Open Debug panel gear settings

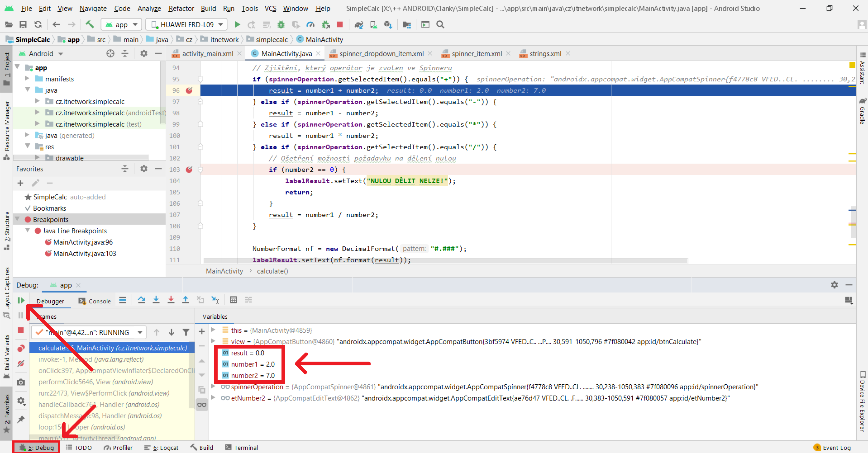835,285
